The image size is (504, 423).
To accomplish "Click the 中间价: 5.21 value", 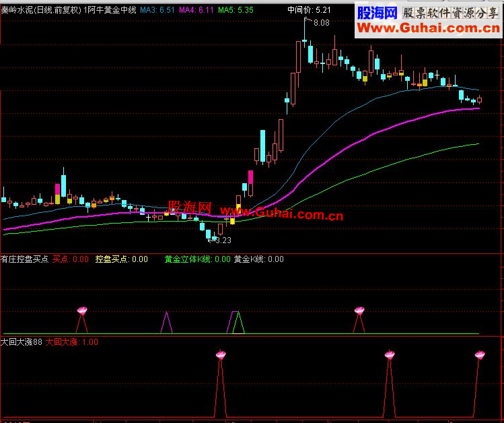I will tap(309, 10).
